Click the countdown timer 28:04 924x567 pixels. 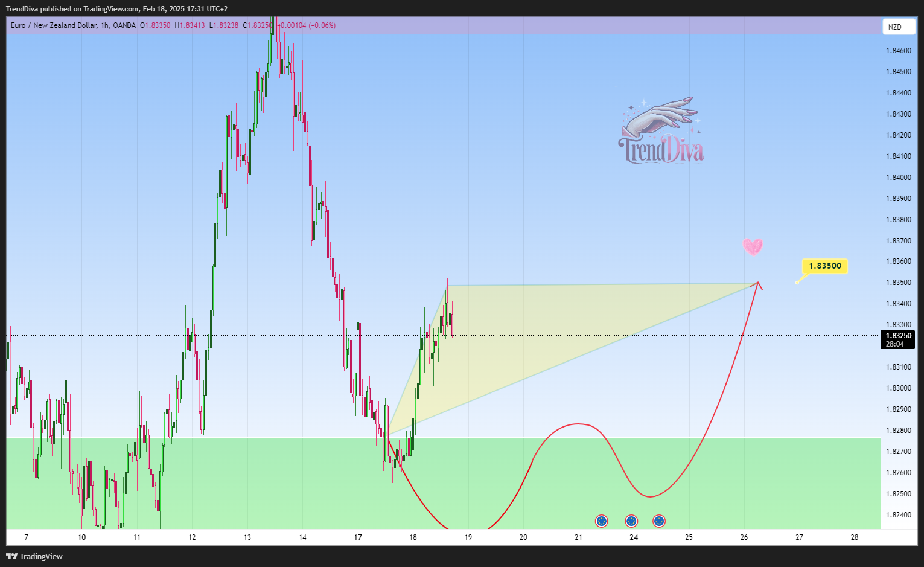pos(895,344)
